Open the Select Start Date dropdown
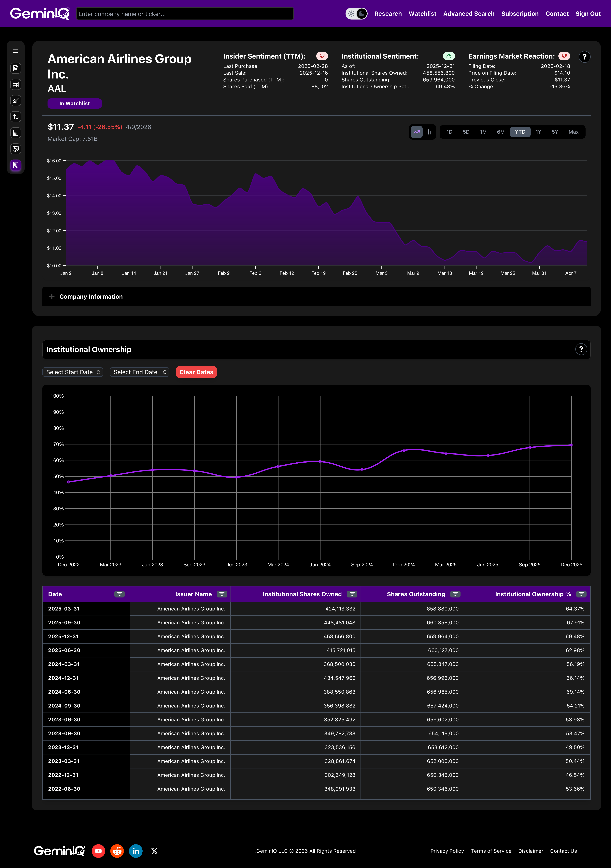This screenshot has width=611, height=868. [x=73, y=372]
